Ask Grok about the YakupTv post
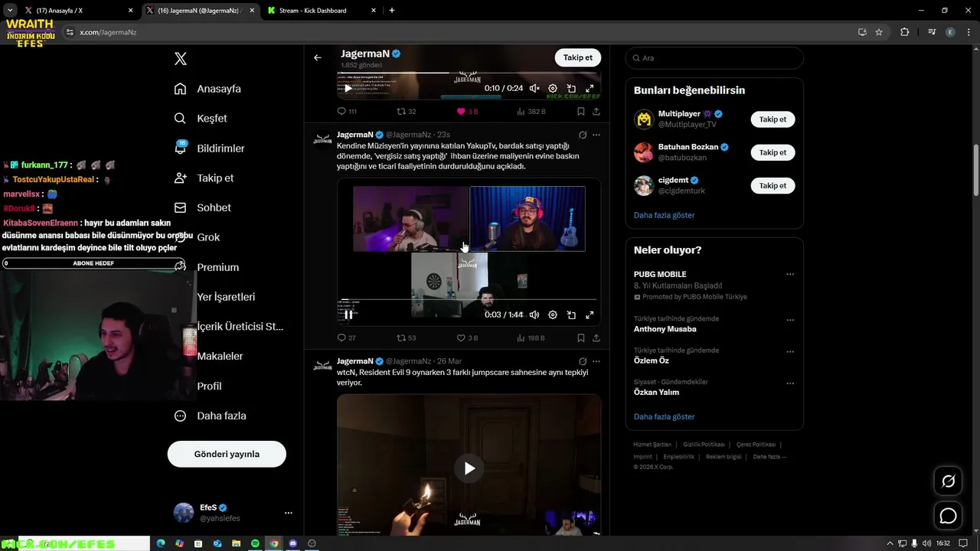 pyautogui.click(x=583, y=135)
